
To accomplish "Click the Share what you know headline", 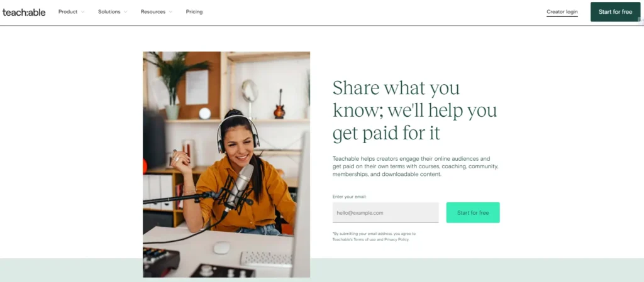I will pos(414,111).
